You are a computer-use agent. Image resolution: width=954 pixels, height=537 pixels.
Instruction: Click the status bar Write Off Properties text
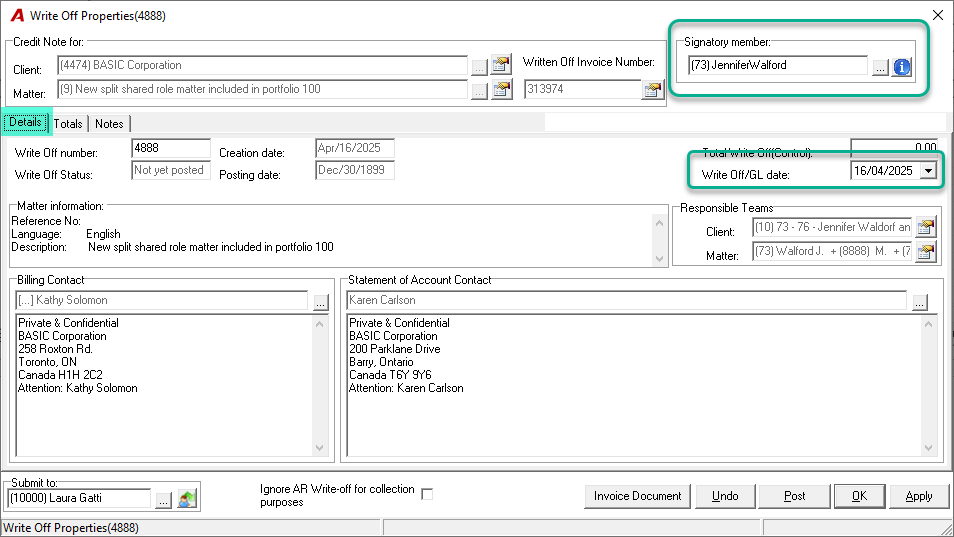click(71, 528)
